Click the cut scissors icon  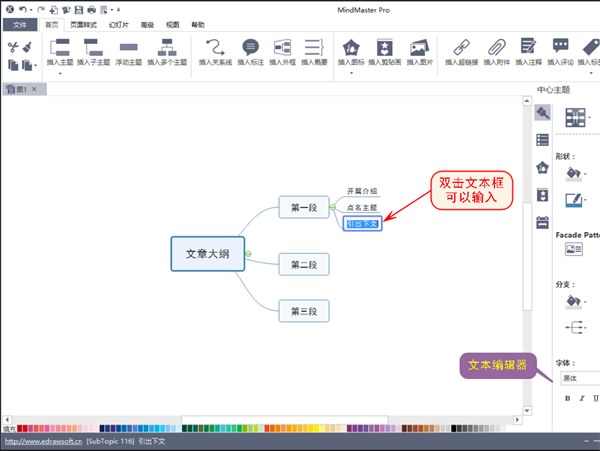[x=13, y=47]
